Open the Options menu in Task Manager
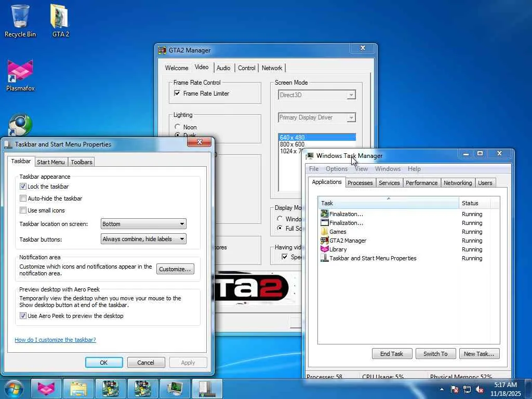This screenshot has height=399, width=532. [x=337, y=169]
